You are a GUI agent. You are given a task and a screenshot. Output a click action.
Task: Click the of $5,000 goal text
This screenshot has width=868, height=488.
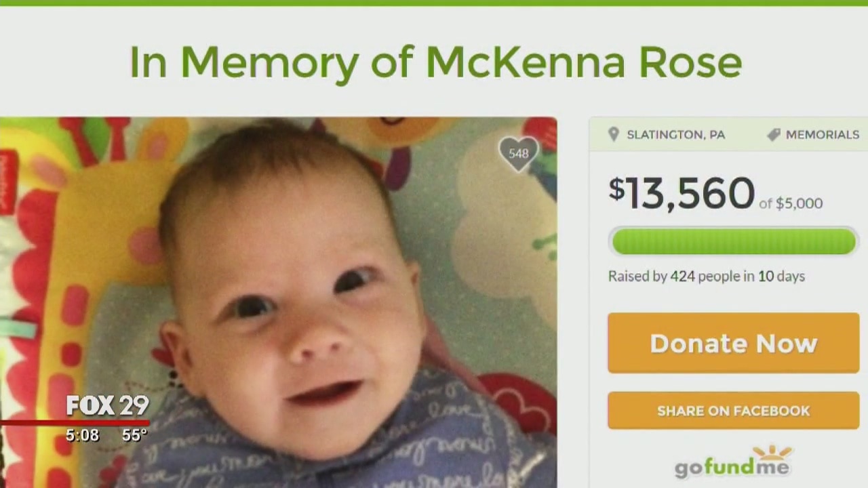click(x=791, y=203)
